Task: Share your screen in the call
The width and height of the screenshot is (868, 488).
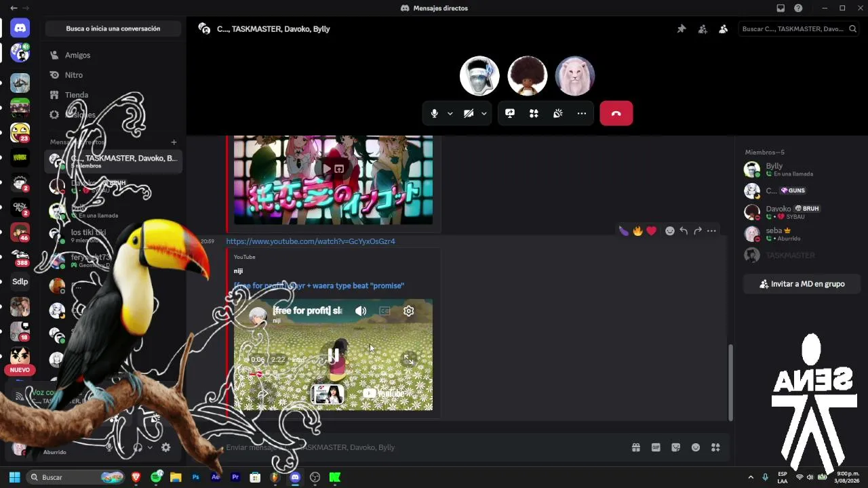Action: tap(510, 114)
